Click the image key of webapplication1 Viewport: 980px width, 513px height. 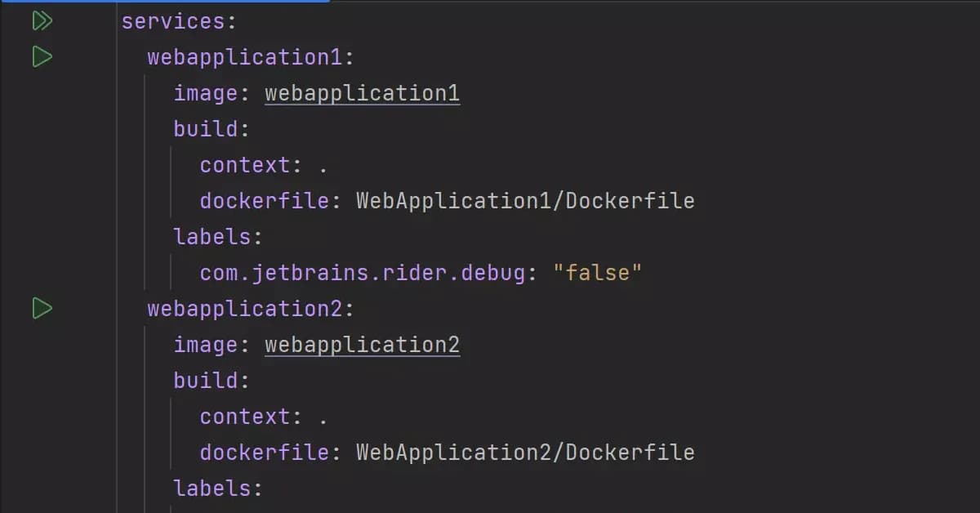[206, 92]
